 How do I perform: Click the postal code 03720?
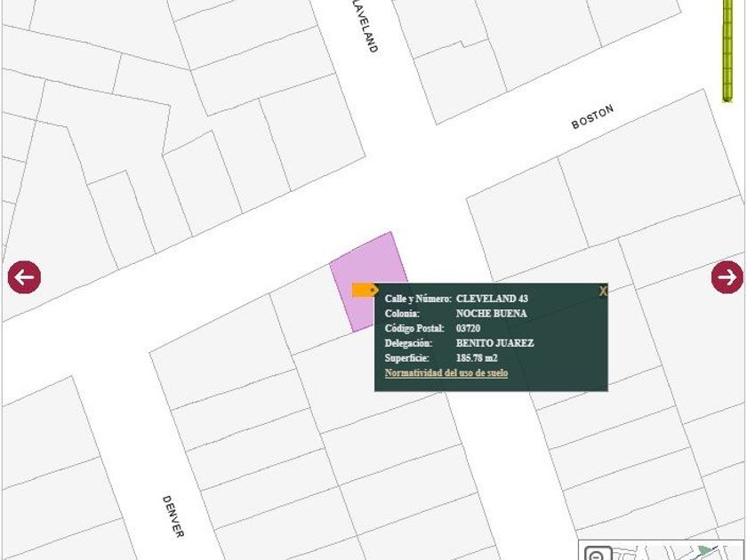point(468,328)
